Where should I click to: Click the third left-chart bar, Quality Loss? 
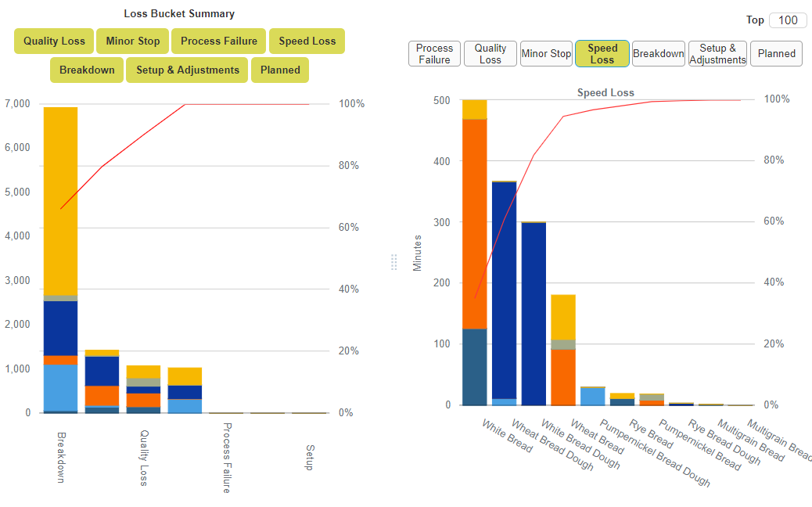[143, 389]
